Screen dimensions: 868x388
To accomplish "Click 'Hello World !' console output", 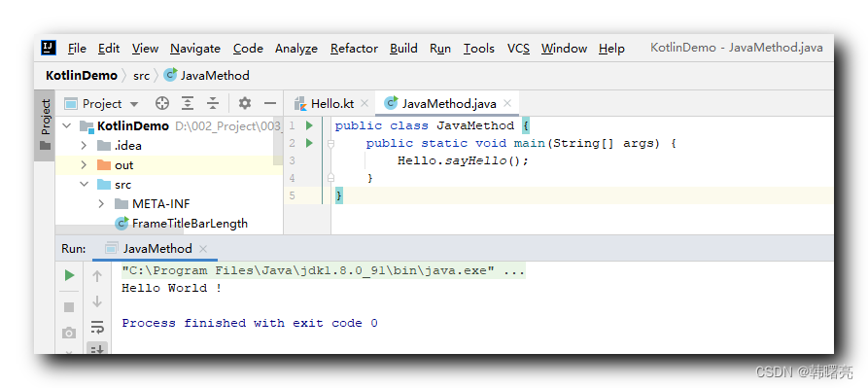I will [172, 289].
